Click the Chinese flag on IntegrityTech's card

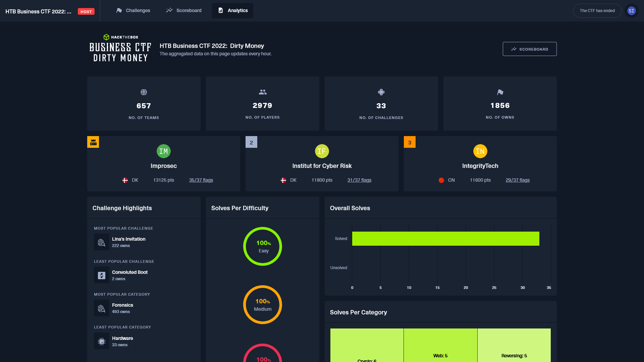441,180
